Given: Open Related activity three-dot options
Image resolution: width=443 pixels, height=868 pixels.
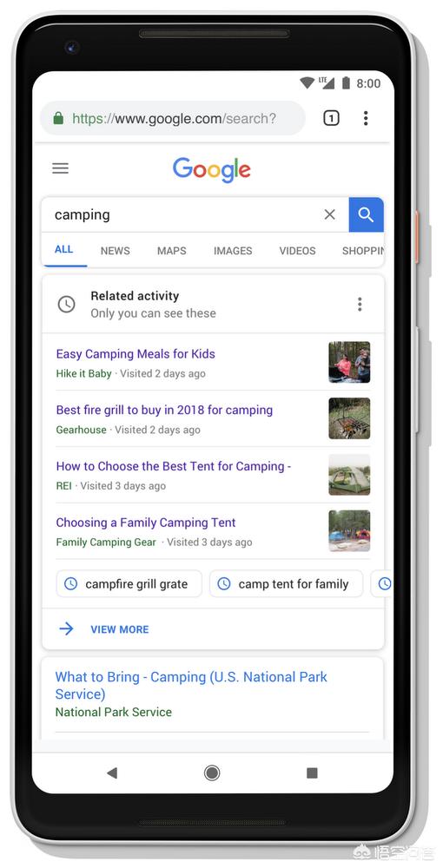Looking at the screenshot, I should pyautogui.click(x=360, y=304).
